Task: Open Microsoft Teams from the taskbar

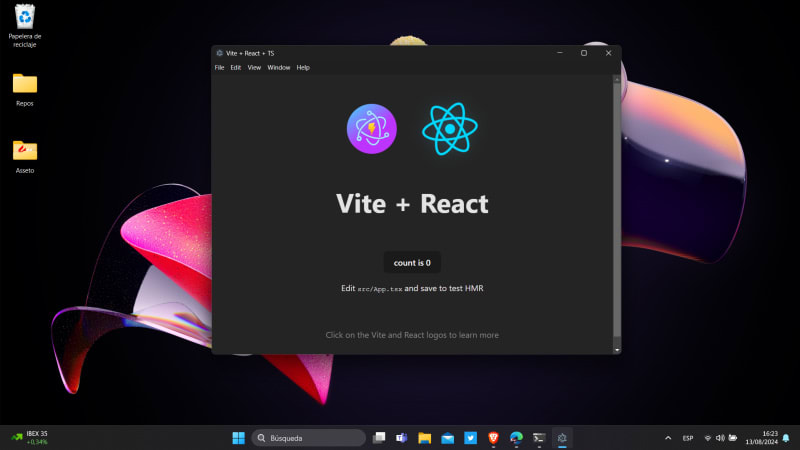Action: (402, 438)
